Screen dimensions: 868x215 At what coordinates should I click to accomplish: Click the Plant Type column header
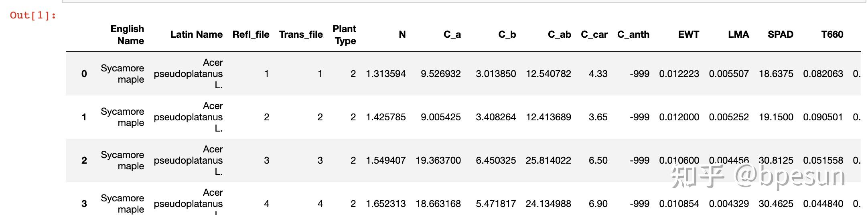click(x=344, y=35)
